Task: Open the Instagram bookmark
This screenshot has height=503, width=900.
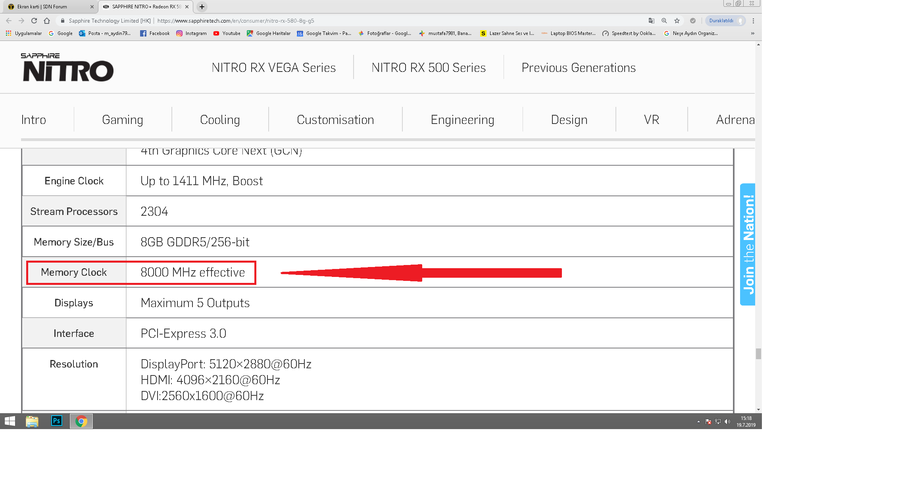Action: coord(191,33)
